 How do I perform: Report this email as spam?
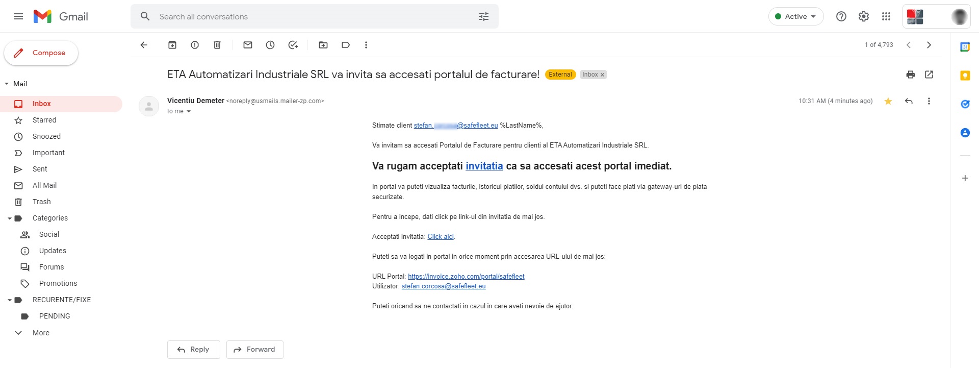pos(194,45)
